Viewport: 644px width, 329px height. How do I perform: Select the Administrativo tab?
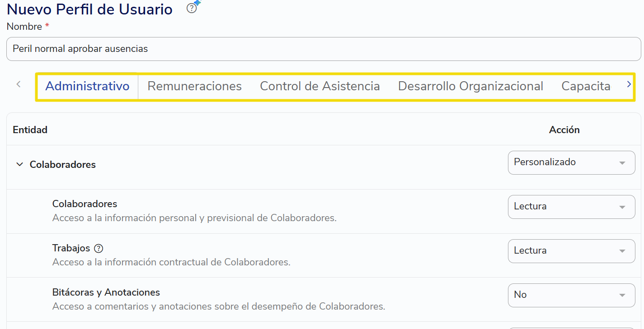(87, 86)
